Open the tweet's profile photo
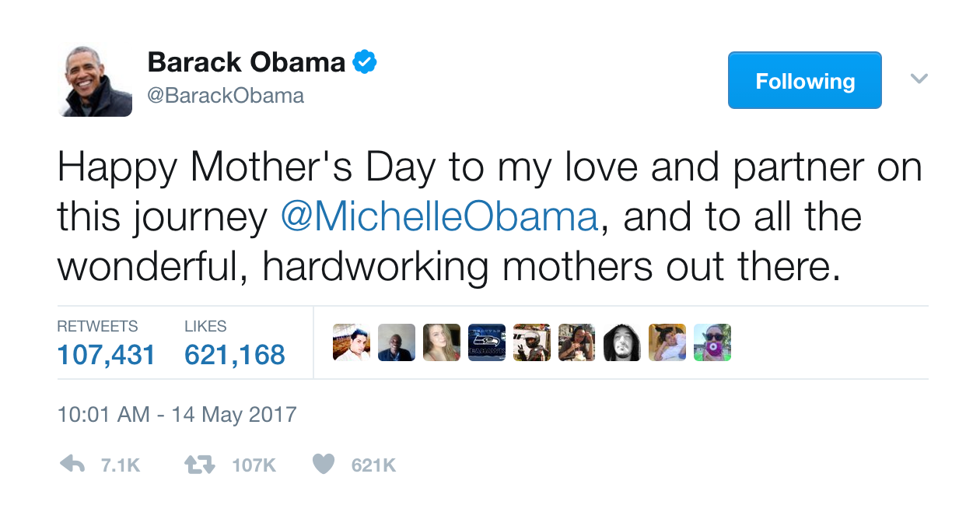 pyautogui.click(x=95, y=79)
